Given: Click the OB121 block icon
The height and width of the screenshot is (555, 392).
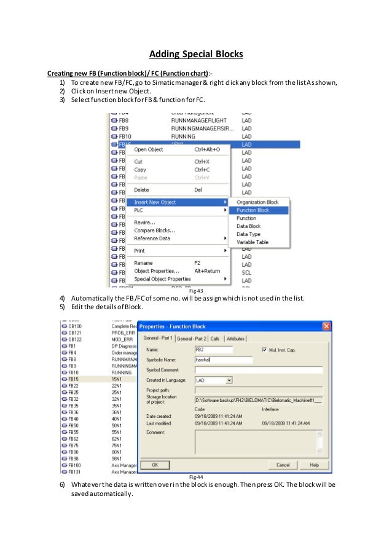Looking at the screenshot, I should 65,333.
